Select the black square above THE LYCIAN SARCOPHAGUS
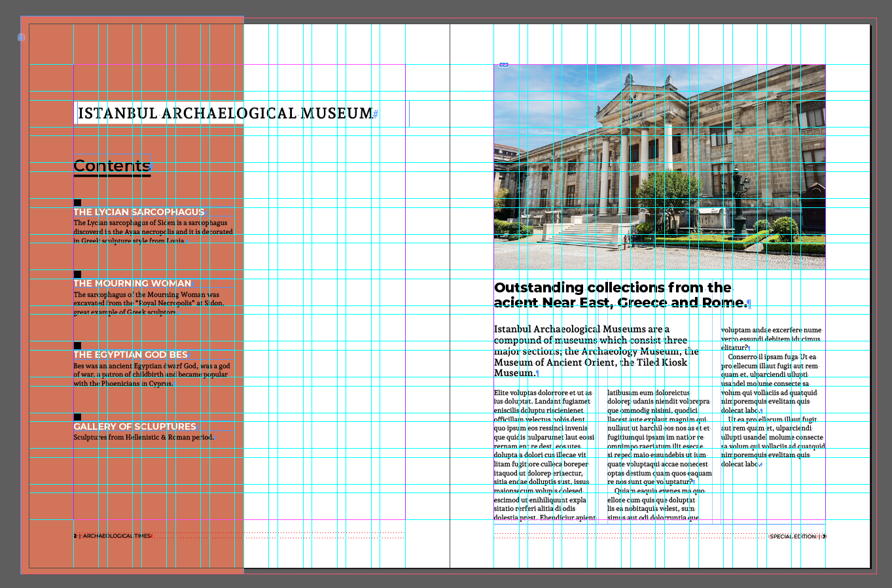The height and width of the screenshot is (588, 892). [77, 203]
